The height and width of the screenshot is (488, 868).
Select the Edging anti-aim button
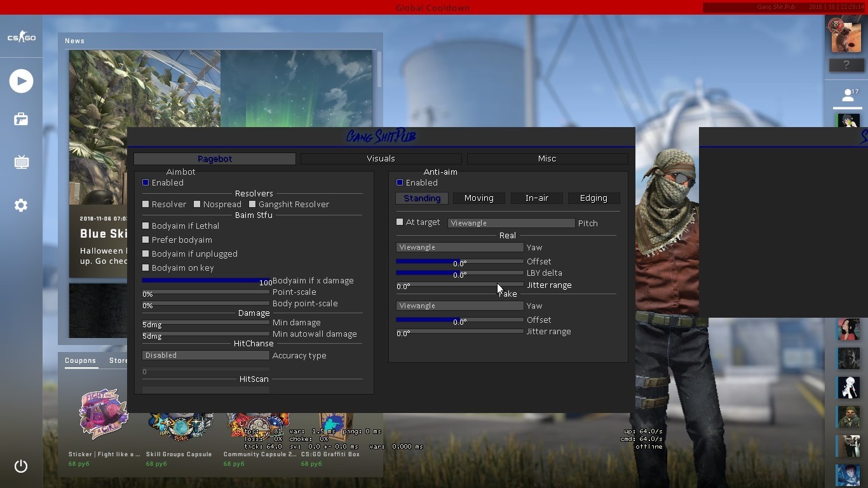(593, 198)
